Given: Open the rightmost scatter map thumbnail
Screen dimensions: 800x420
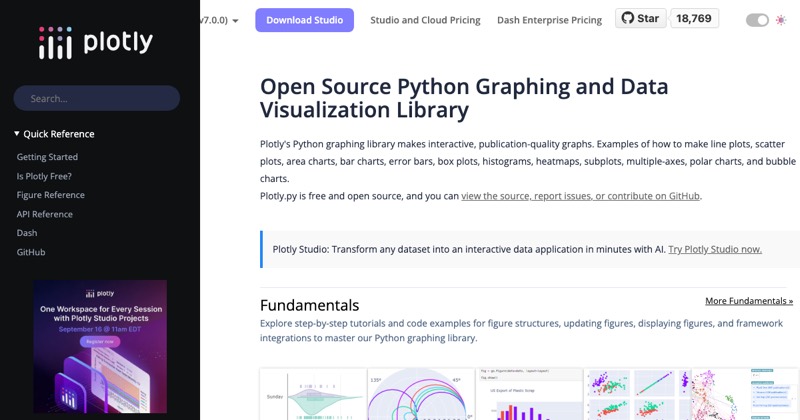Looking at the screenshot, I should coord(745,394).
